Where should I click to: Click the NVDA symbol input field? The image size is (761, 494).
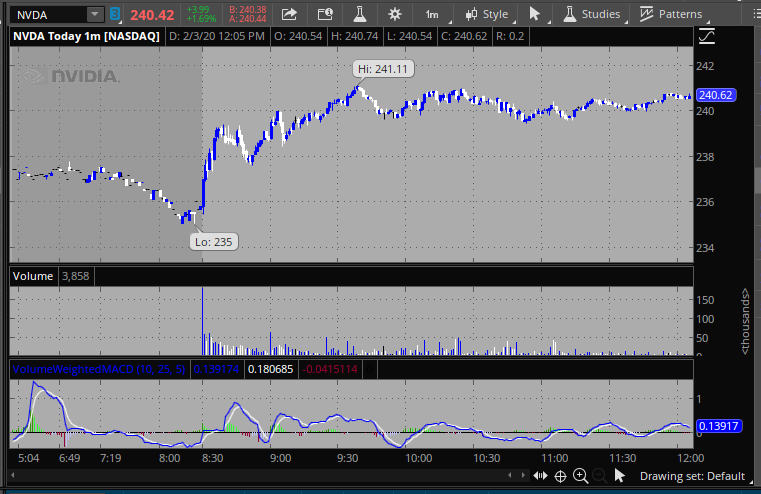click(x=49, y=15)
